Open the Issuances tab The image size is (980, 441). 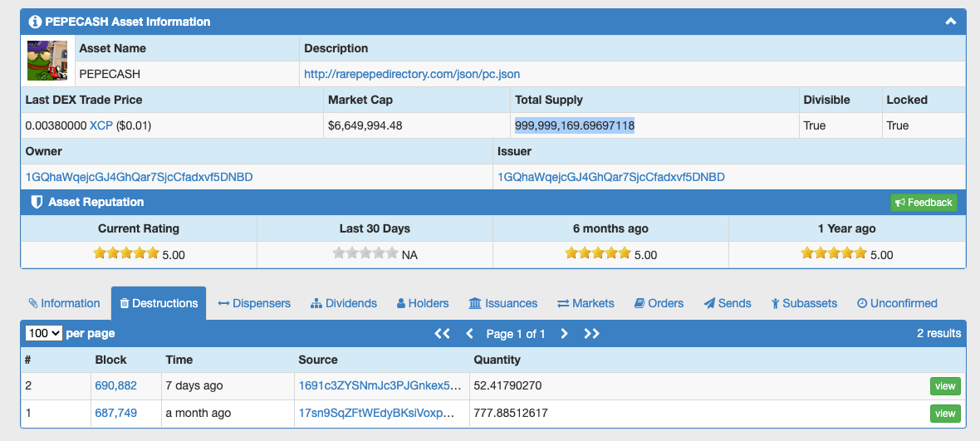coord(503,304)
